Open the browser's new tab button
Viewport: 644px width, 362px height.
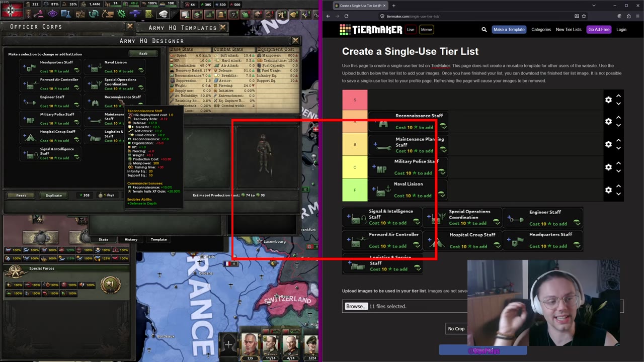click(x=393, y=6)
